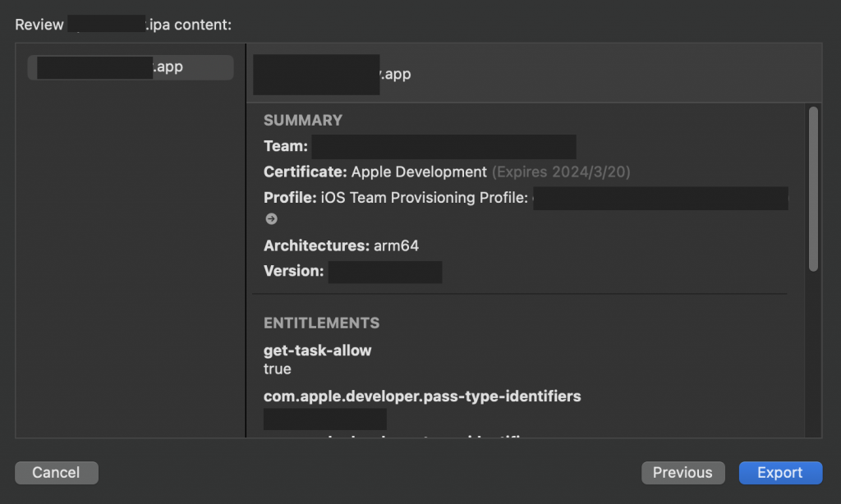Click the iOS Team Provisioning Profile text
This screenshot has width=841, height=504.
pyautogui.click(x=422, y=198)
